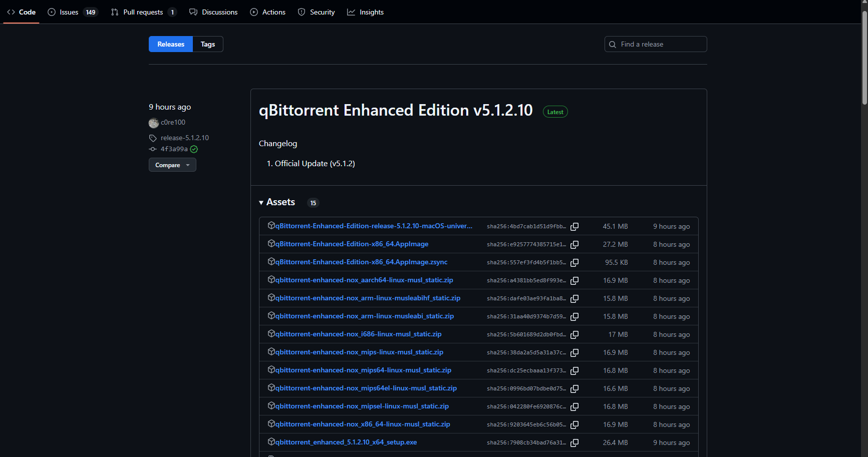Select the Releases button
Screen dimensions: 868x457
(x=171, y=44)
